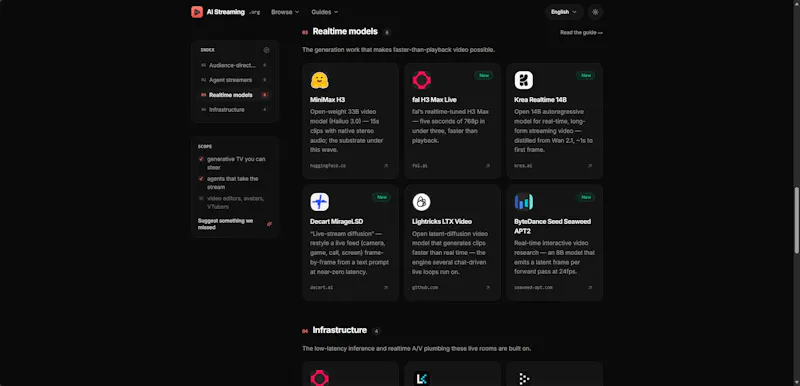Click the ByteDance Seed Seaweed bars logo

tap(523, 202)
